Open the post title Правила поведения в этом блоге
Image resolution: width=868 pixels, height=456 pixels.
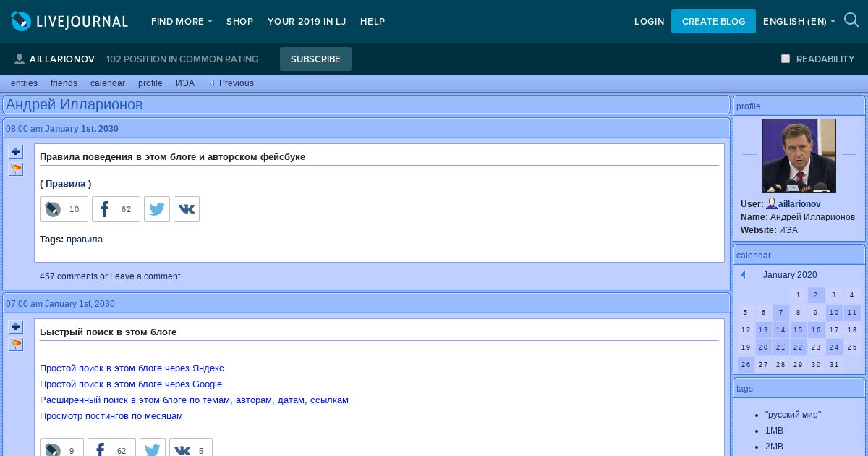click(172, 157)
